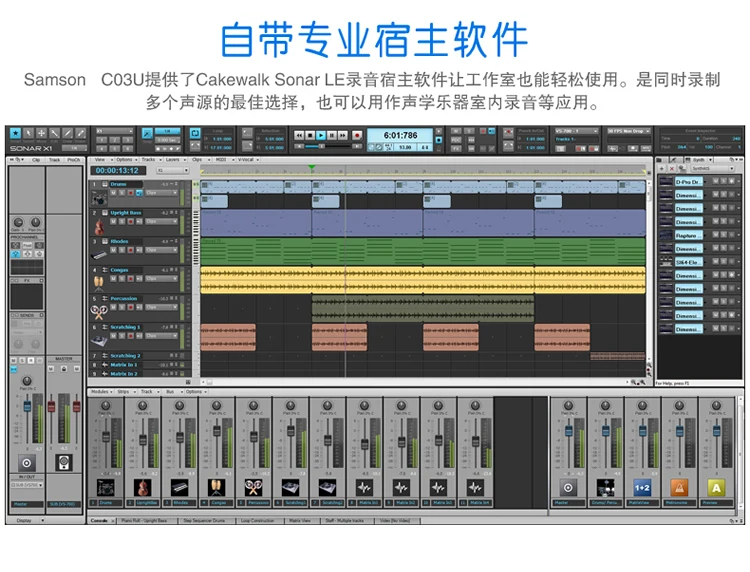The width and height of the screenshot is (750, 572).
Task: Select the arrow Select tool
Action: click(29, 133)
